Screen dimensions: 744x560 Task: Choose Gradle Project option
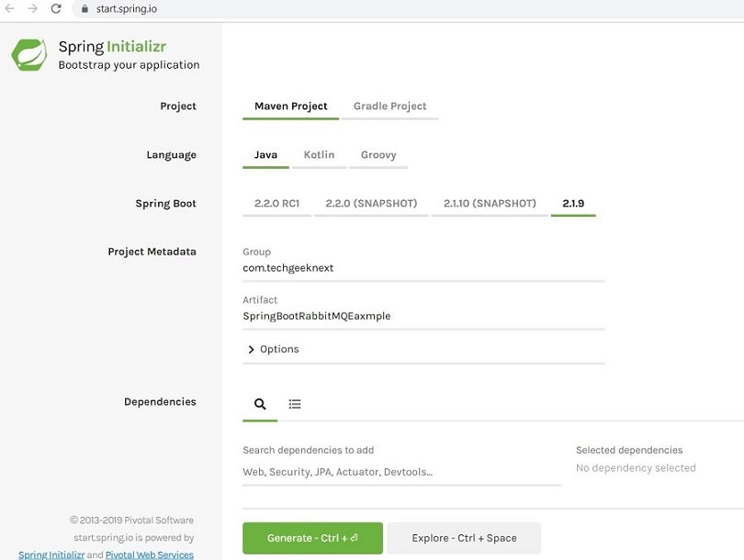pyautogui.click(x=390, y=106)
